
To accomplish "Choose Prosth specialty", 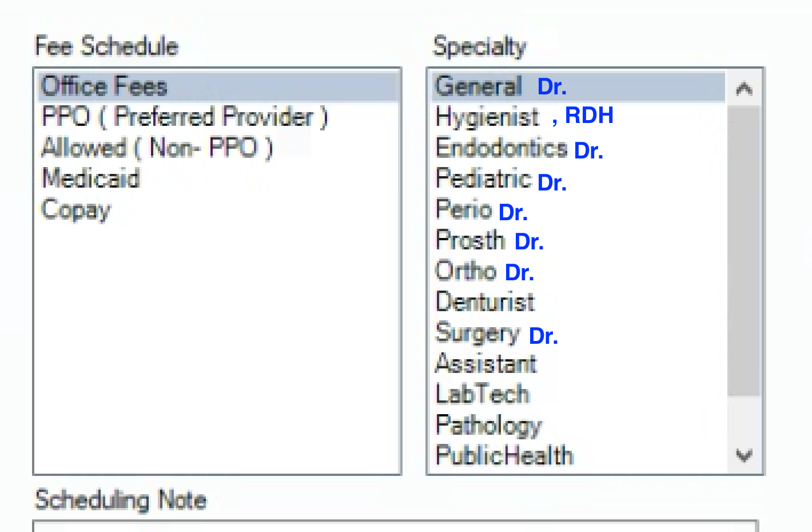I will (x=471, y=240).
